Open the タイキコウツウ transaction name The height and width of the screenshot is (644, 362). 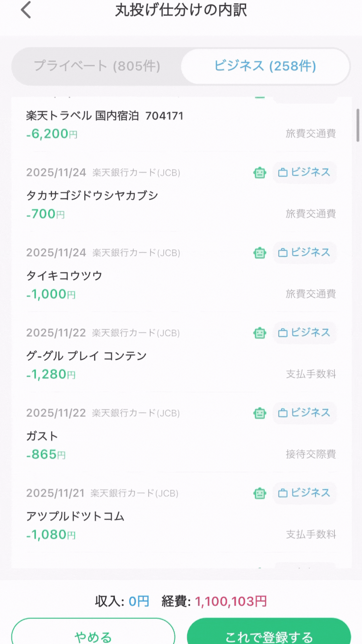[64, 276]
